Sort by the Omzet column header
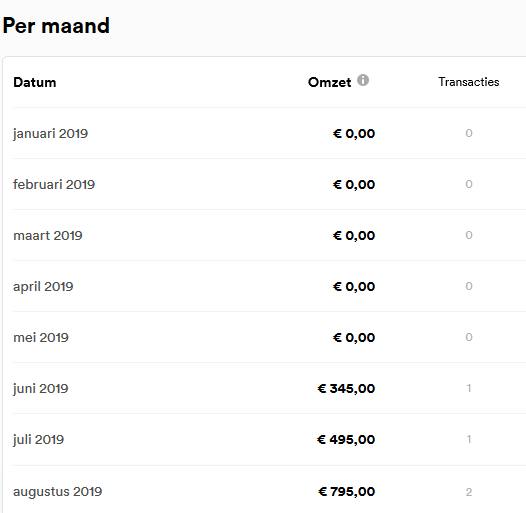Viewport: 526px width, 513px height. click(329, 83)
